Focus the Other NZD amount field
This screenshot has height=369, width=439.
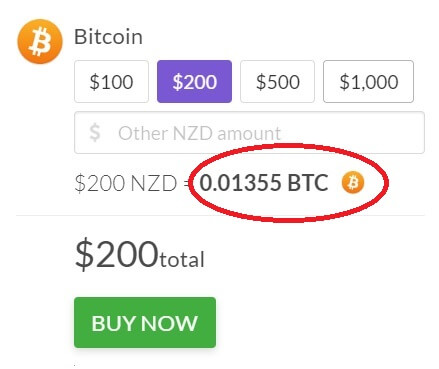(249, 133)
